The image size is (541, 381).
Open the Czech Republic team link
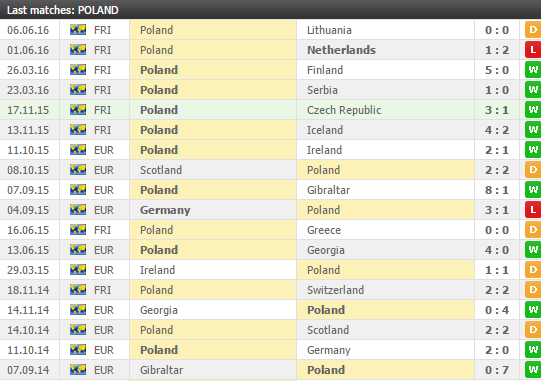coord(344,110)
